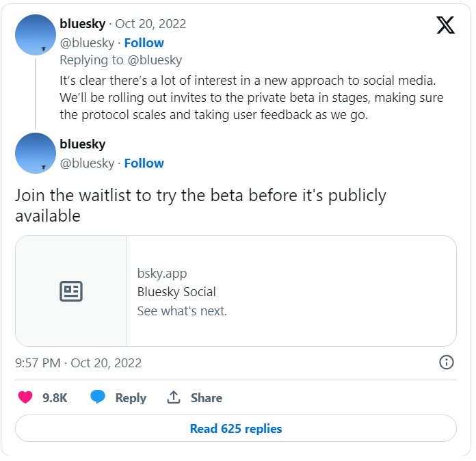Image resolution: width=476 pixels, height=461 pixels.
Task: Click the 9.8K likes count
Action: pyautogui.click(x=55, y=398)
